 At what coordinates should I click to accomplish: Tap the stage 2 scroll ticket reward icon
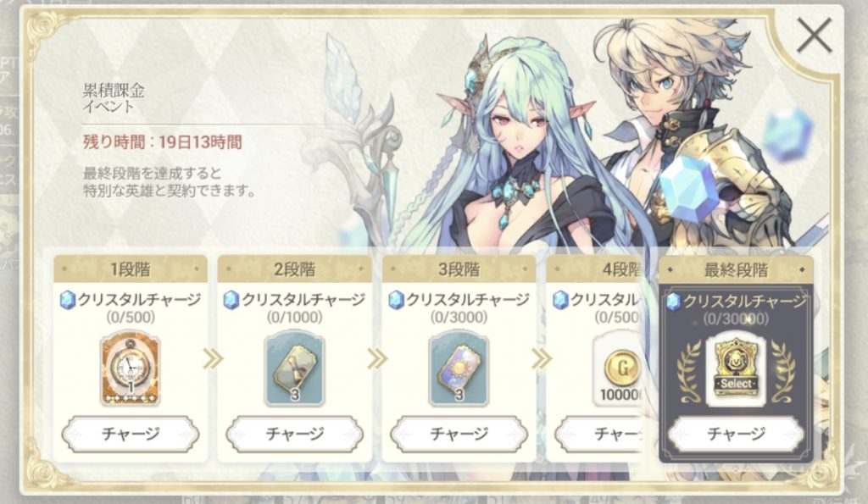pos(294,368)
